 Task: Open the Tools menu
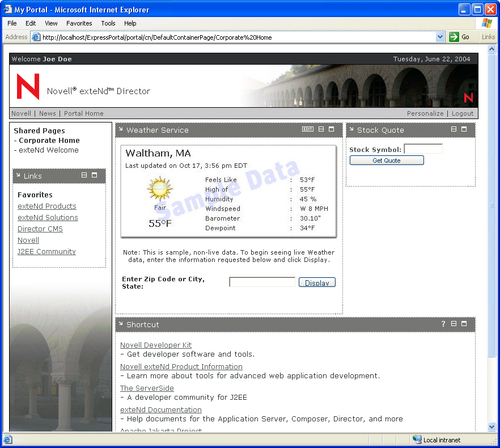pos(108,23)
